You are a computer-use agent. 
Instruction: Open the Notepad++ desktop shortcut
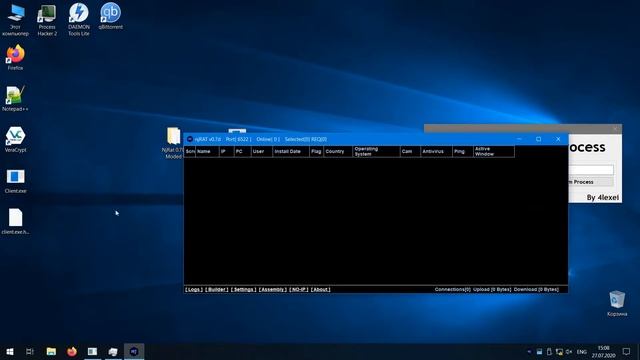pyautogui.click(x=16, y=98)
